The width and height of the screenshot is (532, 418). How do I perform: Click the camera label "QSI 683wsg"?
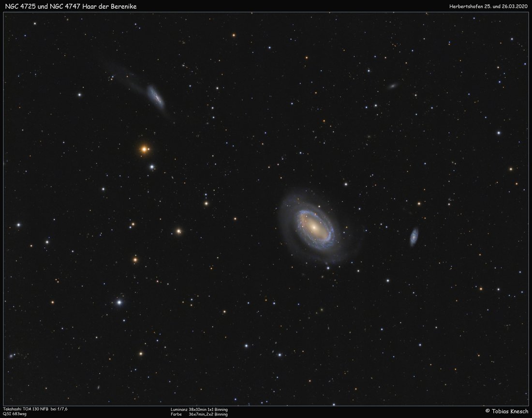pyautogui.click(x=15, y=414)
